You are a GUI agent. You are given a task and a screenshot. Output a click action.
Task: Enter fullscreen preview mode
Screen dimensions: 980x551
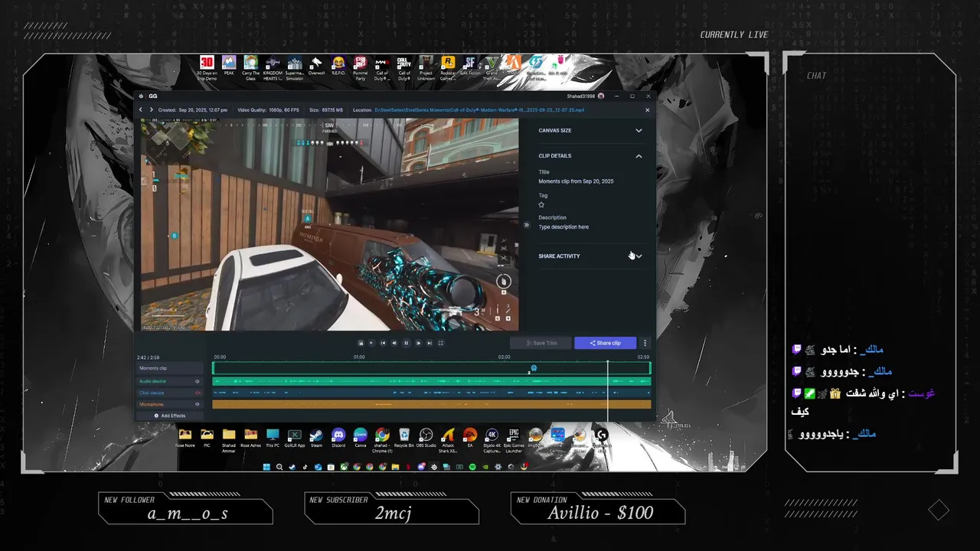point(440,343)
